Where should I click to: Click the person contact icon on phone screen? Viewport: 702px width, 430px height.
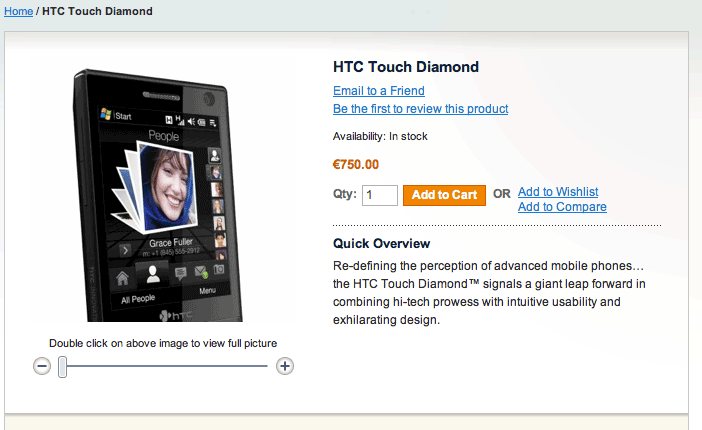153,274
